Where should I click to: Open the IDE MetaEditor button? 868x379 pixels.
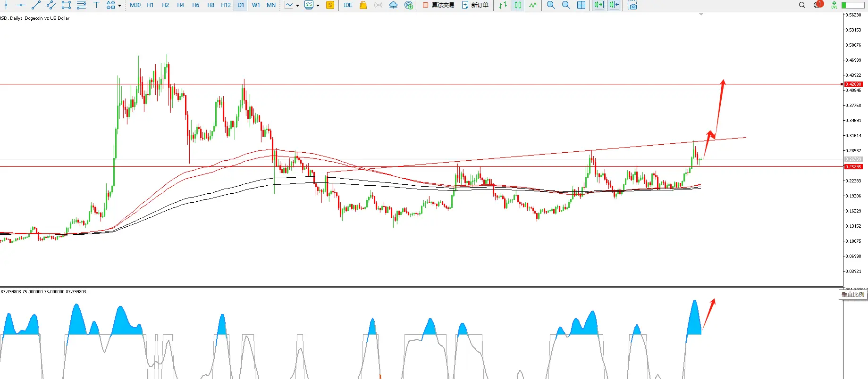[x=348, y=5]
